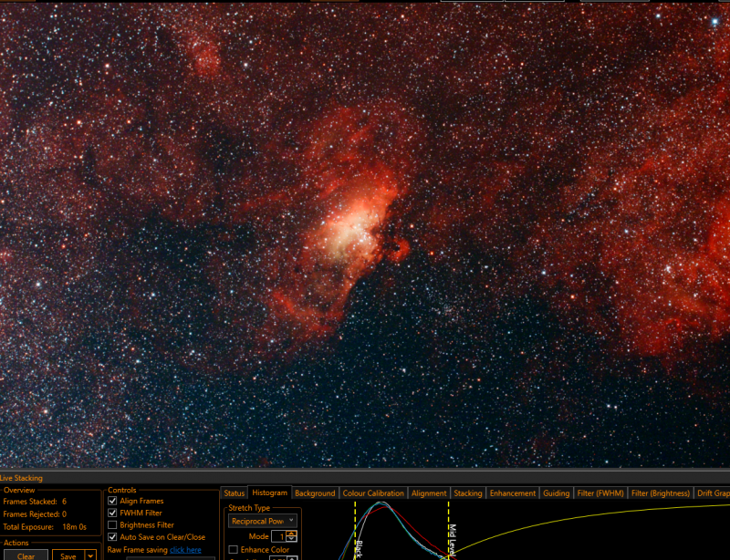Show the Enhancement tab

(513, 493)
